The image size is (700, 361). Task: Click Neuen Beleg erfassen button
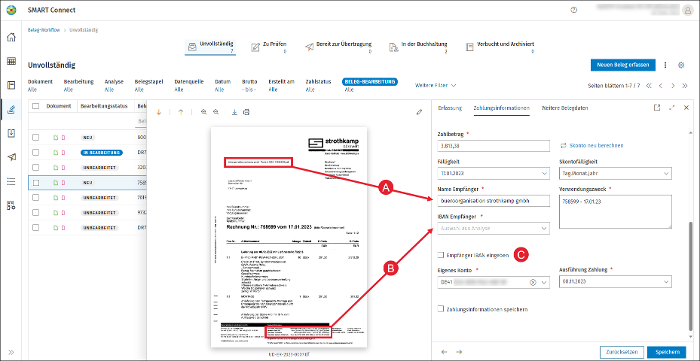coord(623,65)
